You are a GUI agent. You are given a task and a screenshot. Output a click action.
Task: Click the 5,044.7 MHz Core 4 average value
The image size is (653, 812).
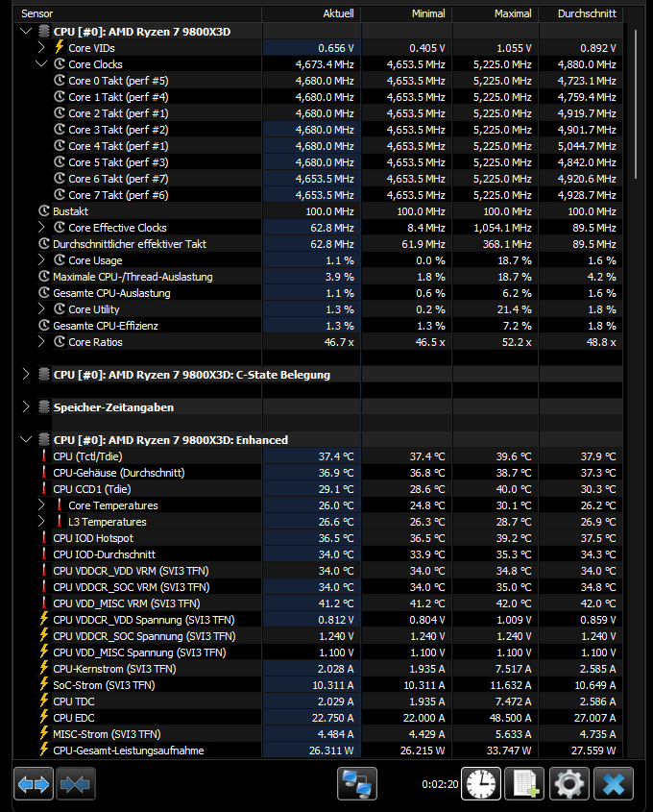(587, 146)
